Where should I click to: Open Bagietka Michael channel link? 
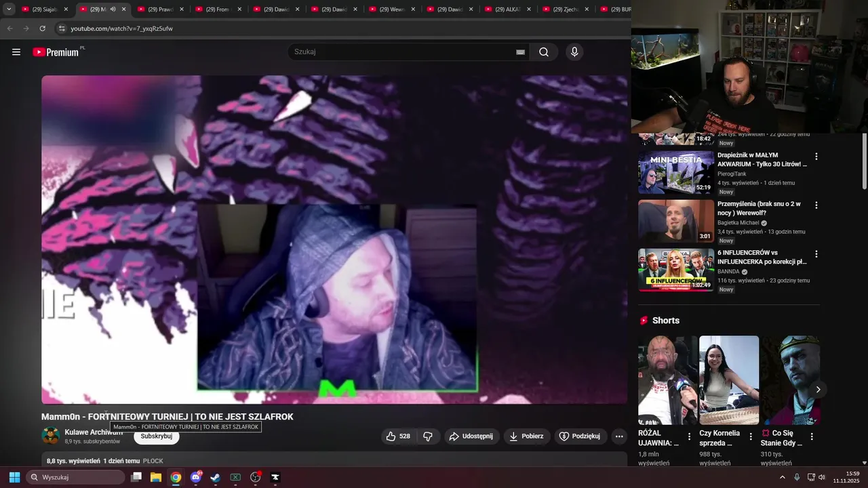point(738,223)
